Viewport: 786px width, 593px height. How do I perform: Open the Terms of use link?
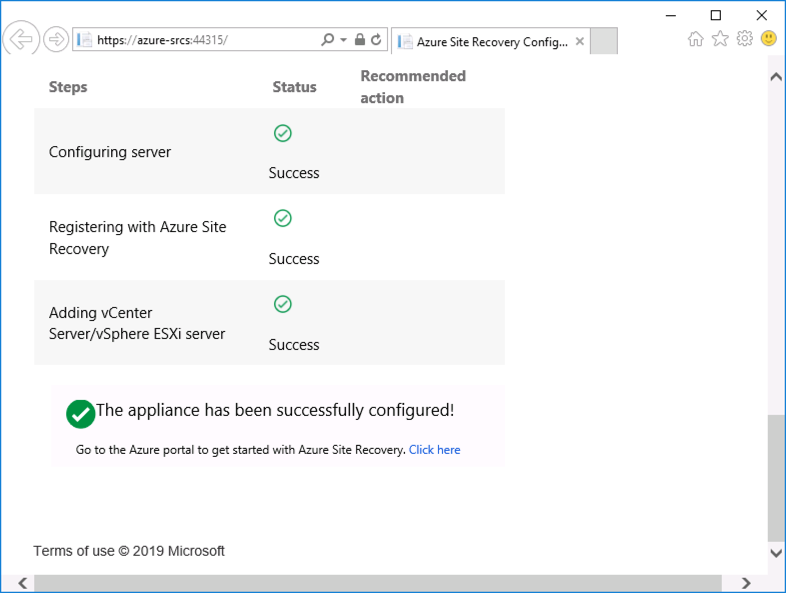click(74, 551)
